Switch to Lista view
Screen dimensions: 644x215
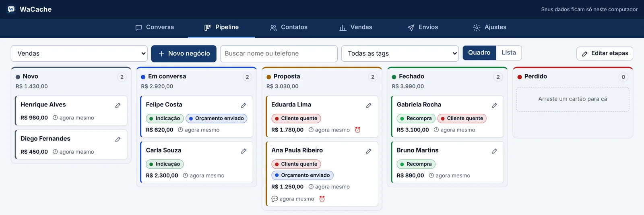[509, 53]
